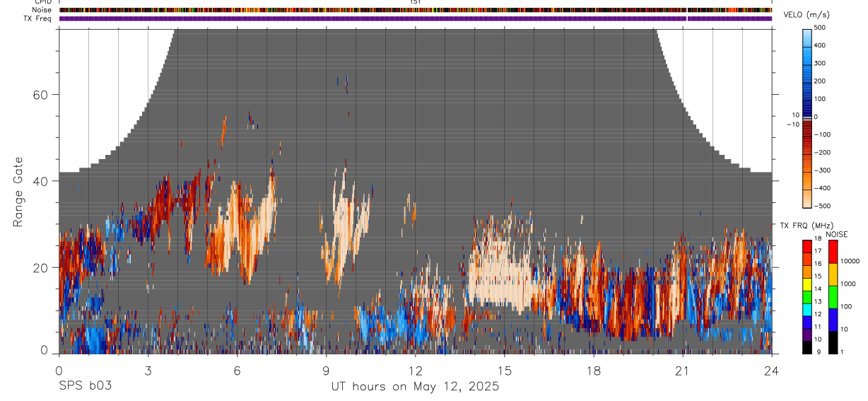Click the 'UT hours on May 12, 2025' axis title
Screen dimensions: 868x401
pos(415,387)
